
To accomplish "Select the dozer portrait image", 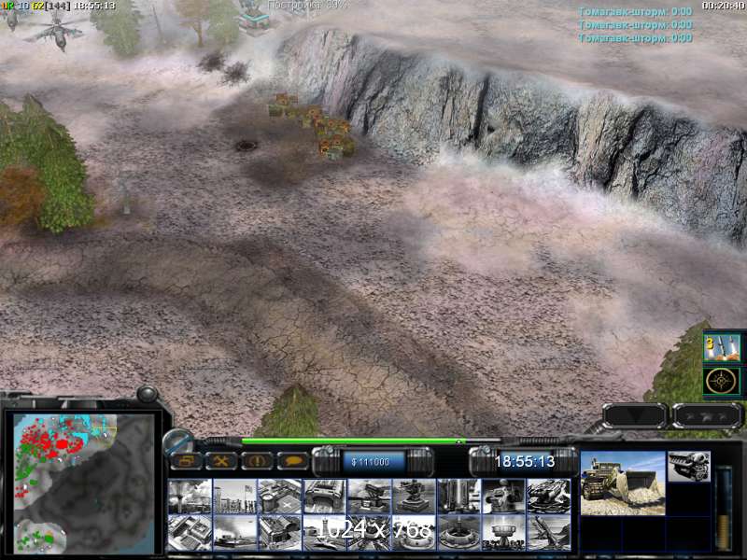I will pyautogui.click(x=623, y=483).
